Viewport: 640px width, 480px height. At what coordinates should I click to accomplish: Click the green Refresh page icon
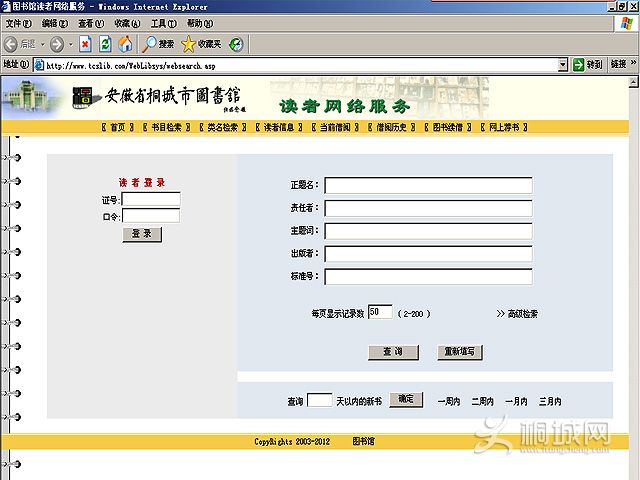(105, 44)
